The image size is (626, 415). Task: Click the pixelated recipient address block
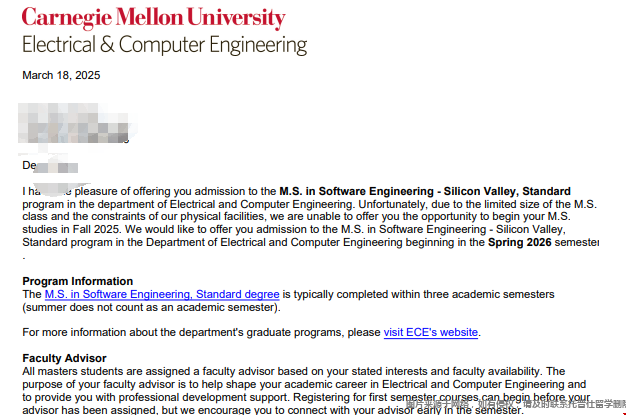point(74,123)
